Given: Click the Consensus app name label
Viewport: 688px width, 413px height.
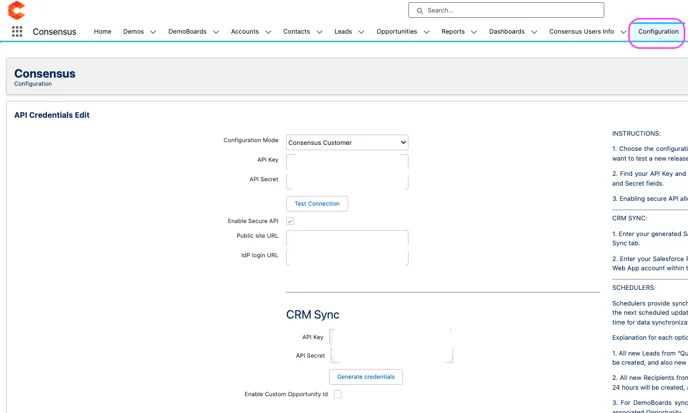Looking at the screenshot, I should pos(54,32).
